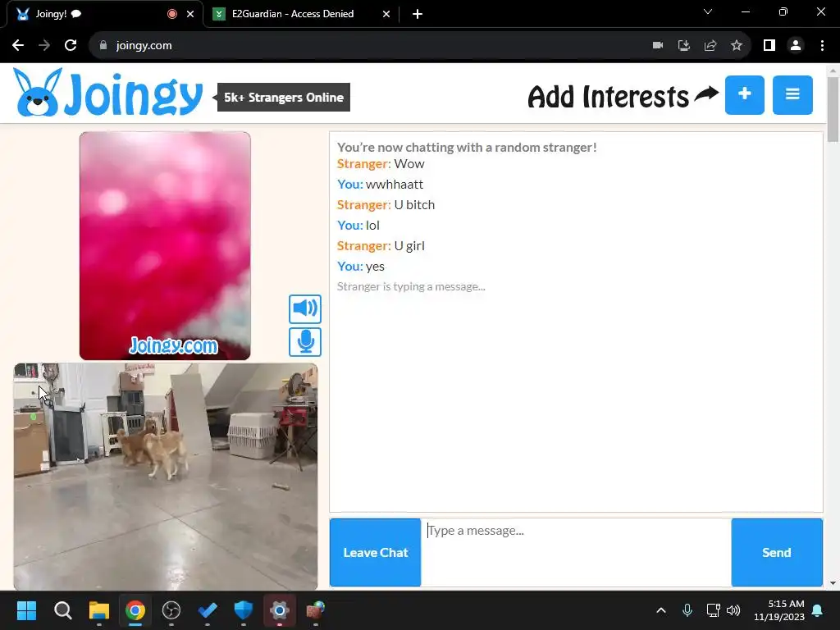Open File Explorer from the taskbar

99,610
